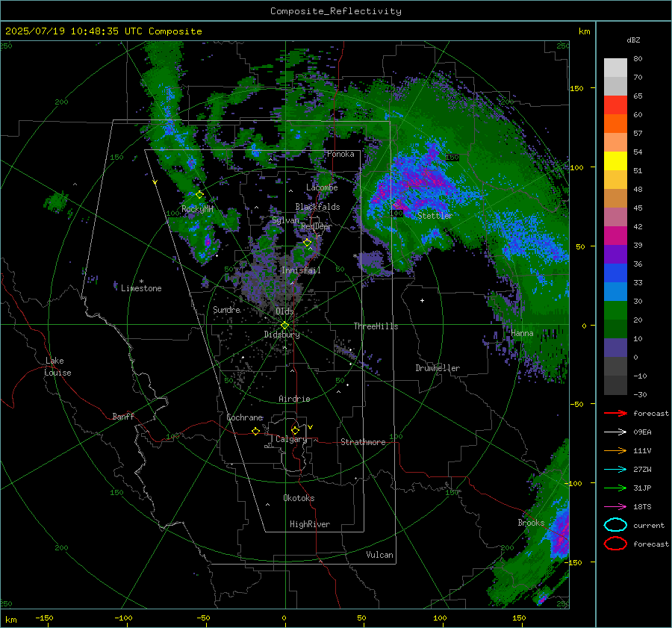This screenshot has width=672, height=628.
Task: Click the magenta 39 dBZ color swatch
Action: [615, 236]
